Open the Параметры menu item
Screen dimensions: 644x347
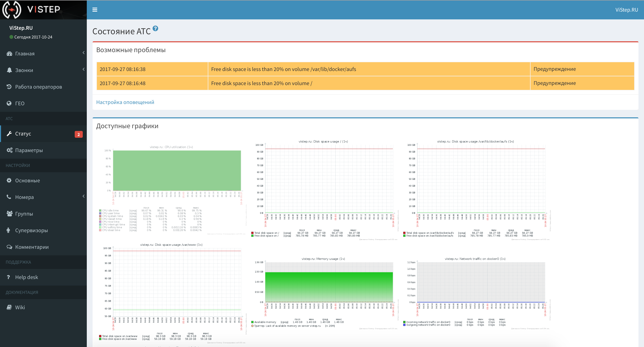tap(43, 150)
